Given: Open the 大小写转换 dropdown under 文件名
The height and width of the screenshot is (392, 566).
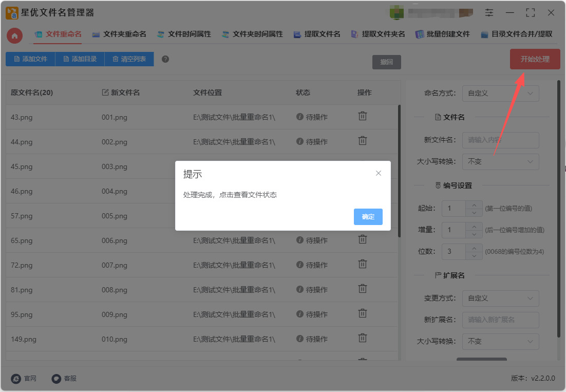Looking at the screenshot, I should 500,162.
